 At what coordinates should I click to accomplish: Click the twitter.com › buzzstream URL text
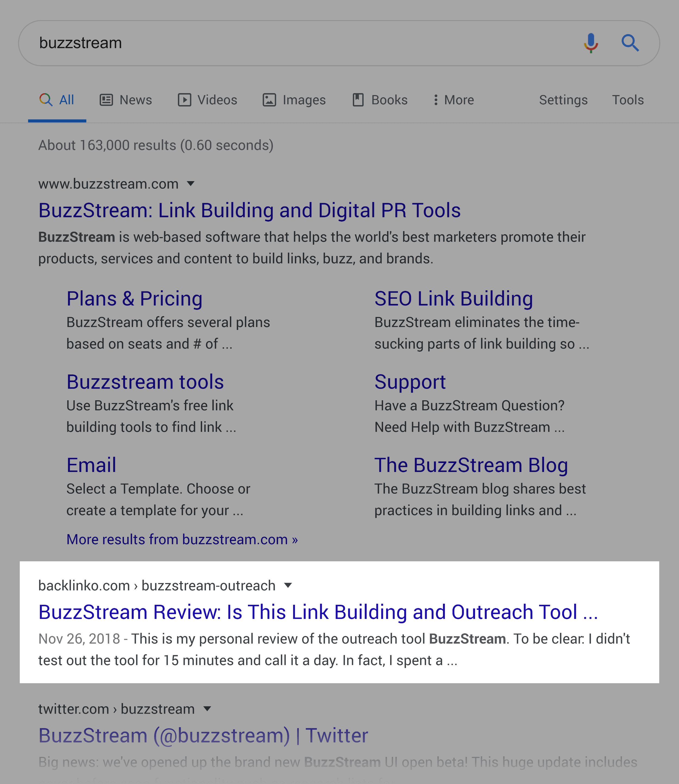click(x=116, y=709)
